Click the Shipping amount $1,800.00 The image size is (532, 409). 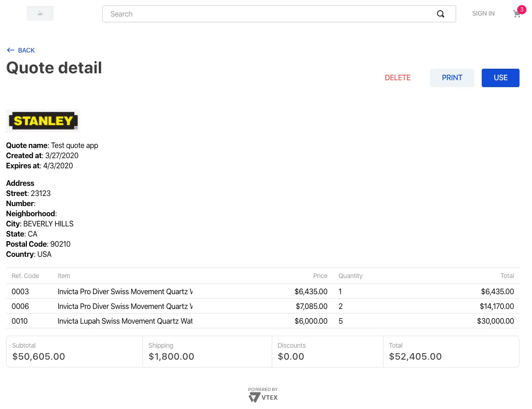(x=171, y=356)
